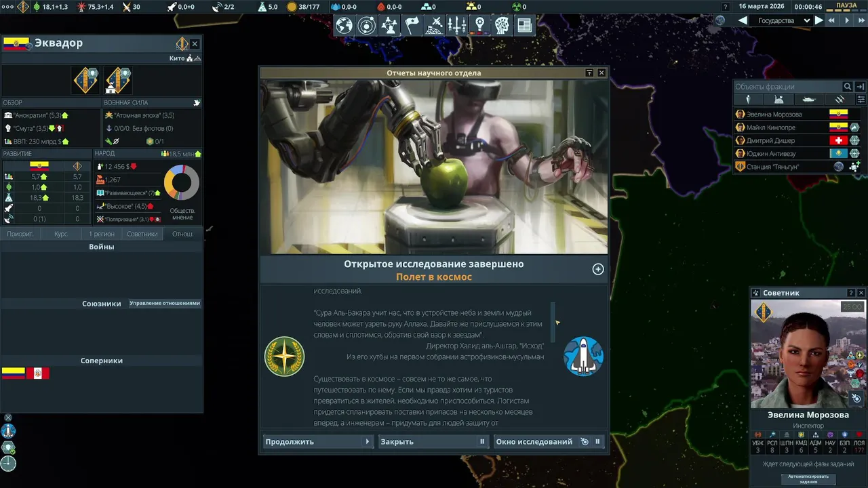This screenshot has width=868, height=488.
Task: Select the armies tank filter icon
Action: [808, 100]
